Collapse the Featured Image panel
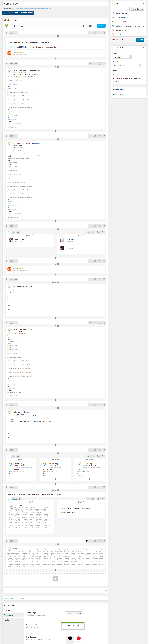The width and height of the screenshot is (148, 644). click(143, 89)
